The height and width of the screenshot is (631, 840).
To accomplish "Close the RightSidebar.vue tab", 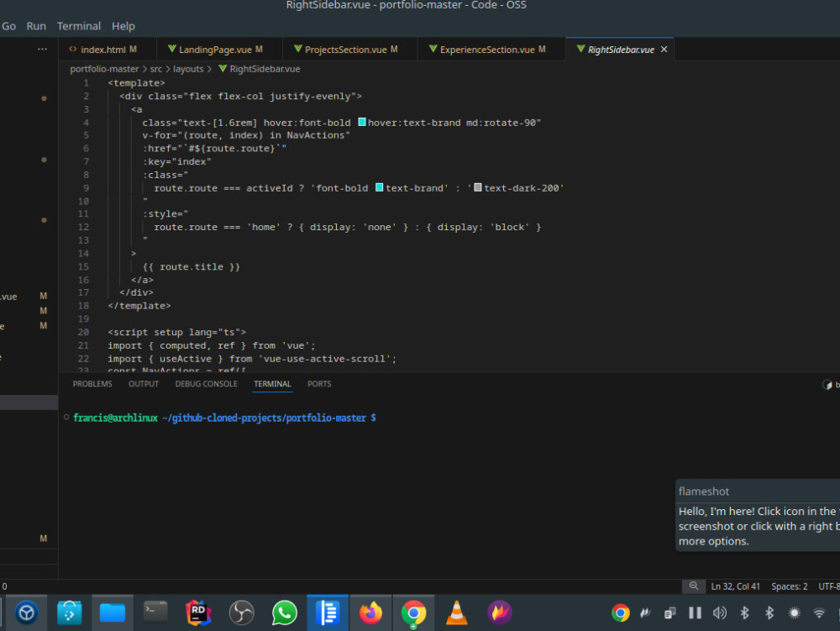I will [664, 50].
